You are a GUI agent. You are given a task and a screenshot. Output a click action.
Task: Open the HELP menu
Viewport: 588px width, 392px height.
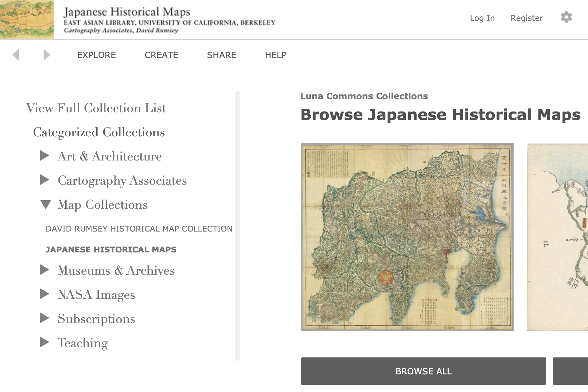click(276, 55)
